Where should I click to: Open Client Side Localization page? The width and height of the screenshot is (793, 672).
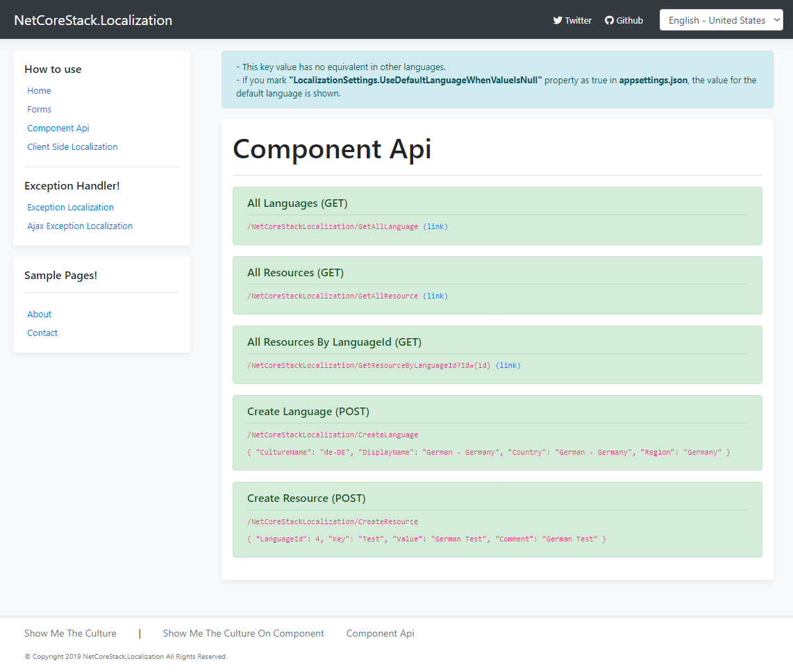pos(72,147)
